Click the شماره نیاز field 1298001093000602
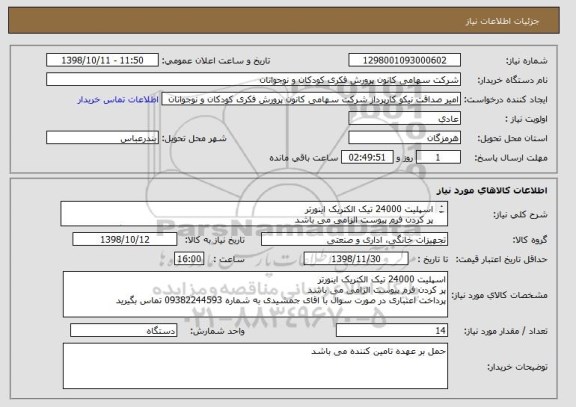 tap(404, 60)
